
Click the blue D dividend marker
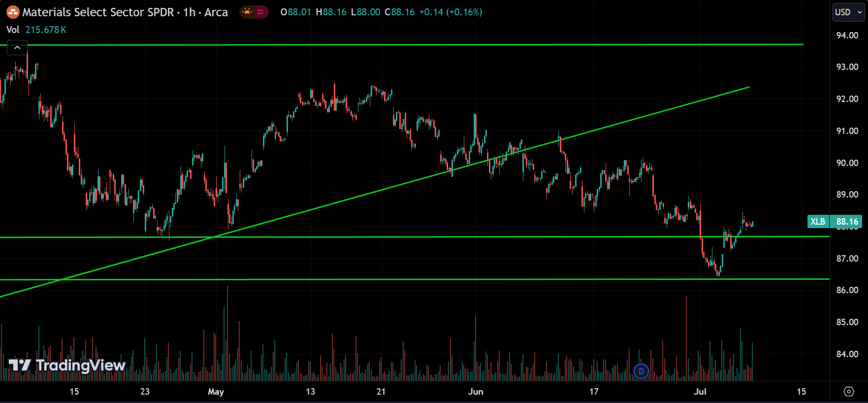pos(641,371)
